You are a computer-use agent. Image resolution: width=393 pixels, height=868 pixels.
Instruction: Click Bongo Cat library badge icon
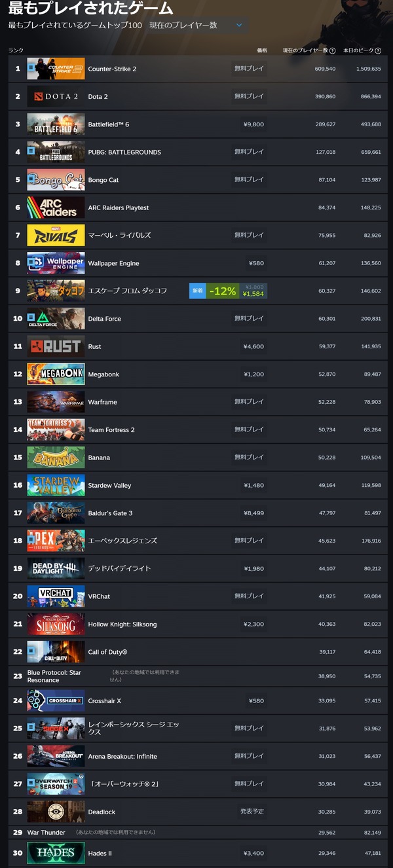(x=31, y=178)
